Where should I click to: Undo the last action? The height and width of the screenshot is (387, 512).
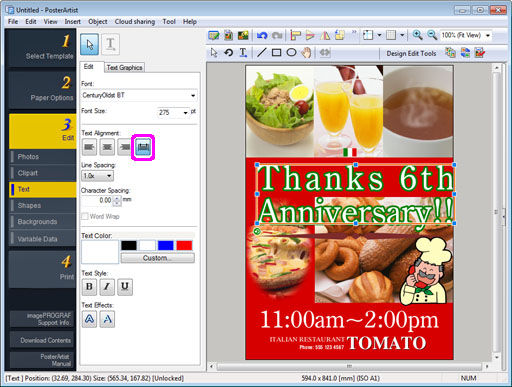pyautogui.click(x=262, y=35)
